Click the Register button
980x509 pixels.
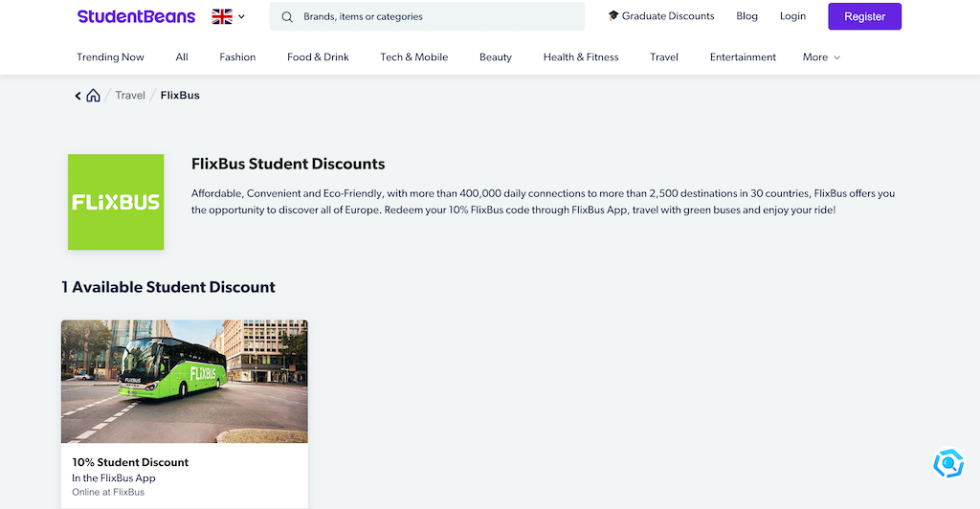[864, 16]
